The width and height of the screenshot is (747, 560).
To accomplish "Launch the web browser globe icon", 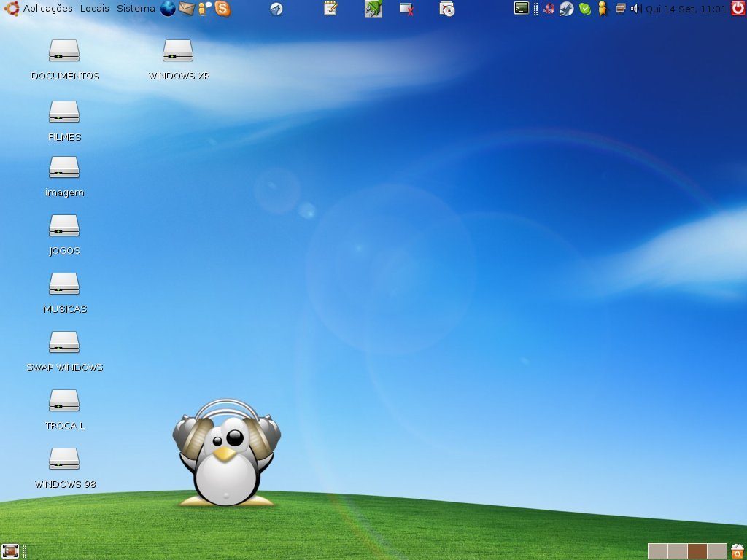I will (x=168, y=9).
